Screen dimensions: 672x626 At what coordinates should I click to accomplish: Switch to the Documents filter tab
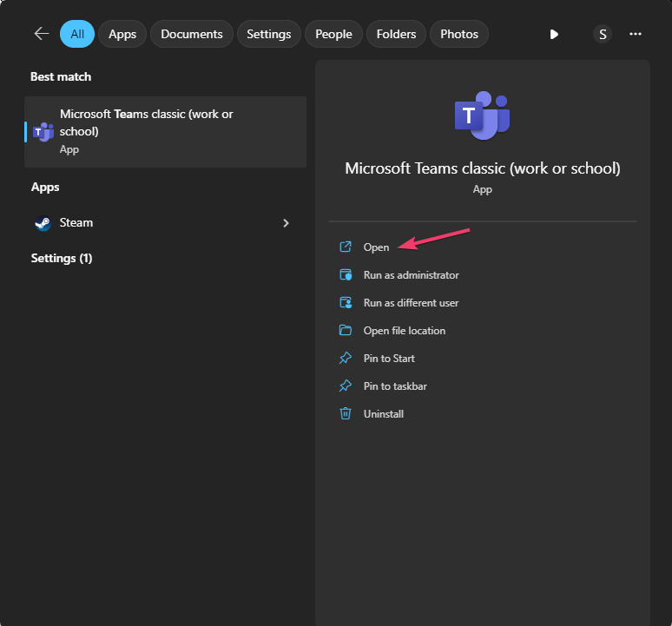(x=192, y=34)
